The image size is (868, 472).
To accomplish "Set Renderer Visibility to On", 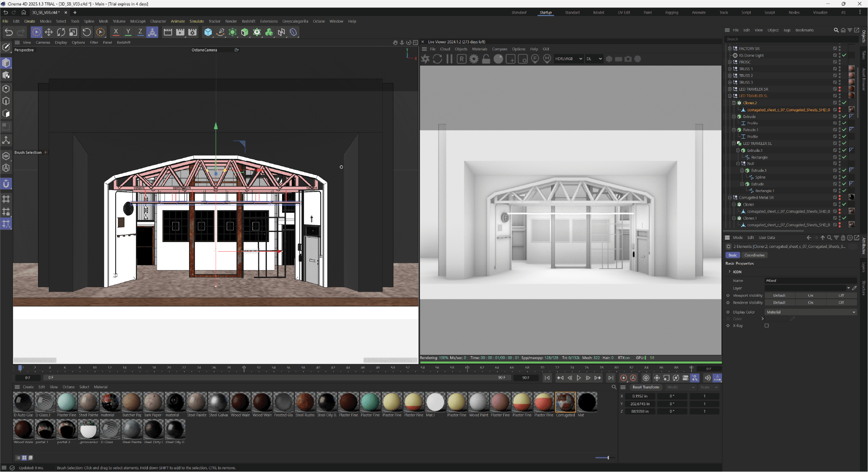I will pos(810,303).
